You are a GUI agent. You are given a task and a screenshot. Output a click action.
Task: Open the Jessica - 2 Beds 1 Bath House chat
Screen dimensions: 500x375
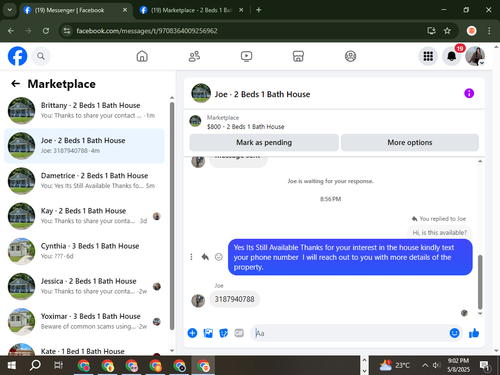click(x=84, y=286)
